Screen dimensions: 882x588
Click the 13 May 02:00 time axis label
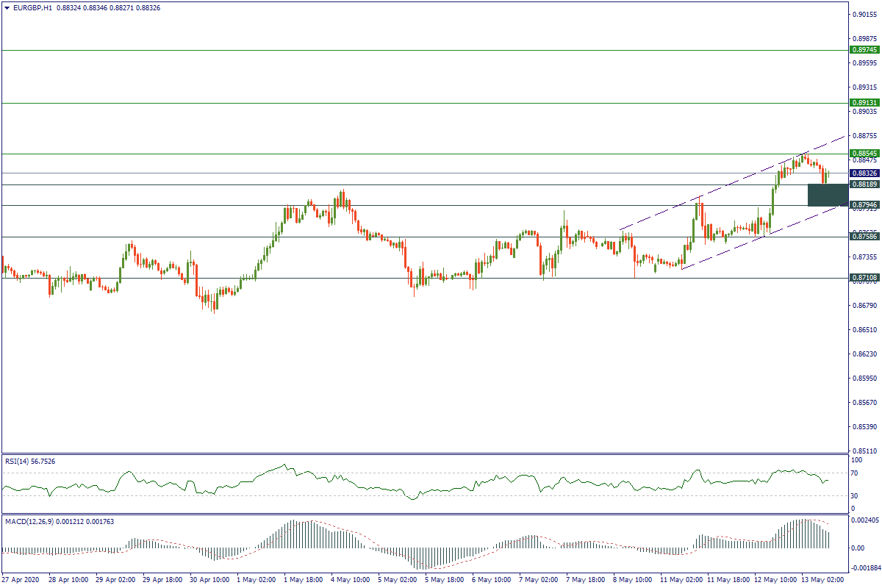click(x=823, y=579)
